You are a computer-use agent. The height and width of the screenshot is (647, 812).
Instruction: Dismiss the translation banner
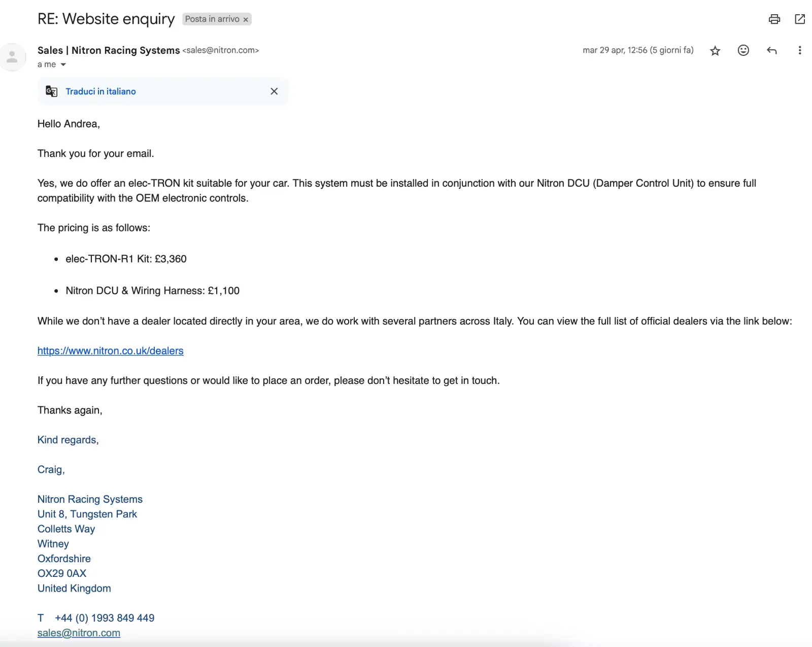(x=274, y=91)
